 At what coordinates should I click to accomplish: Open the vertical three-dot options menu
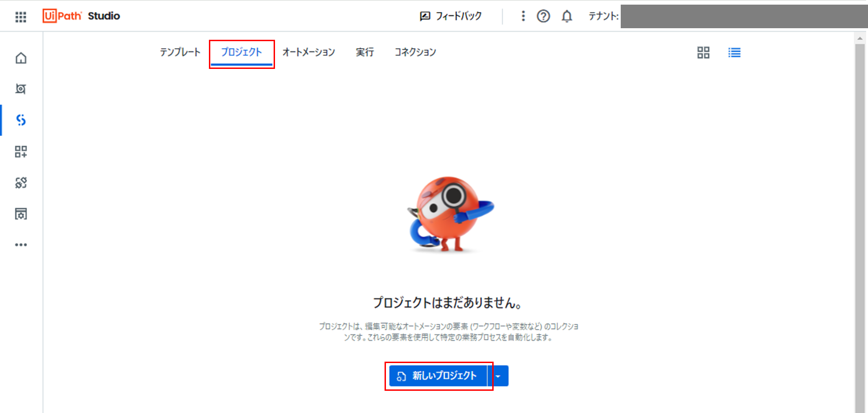click(x=523, y=16)
